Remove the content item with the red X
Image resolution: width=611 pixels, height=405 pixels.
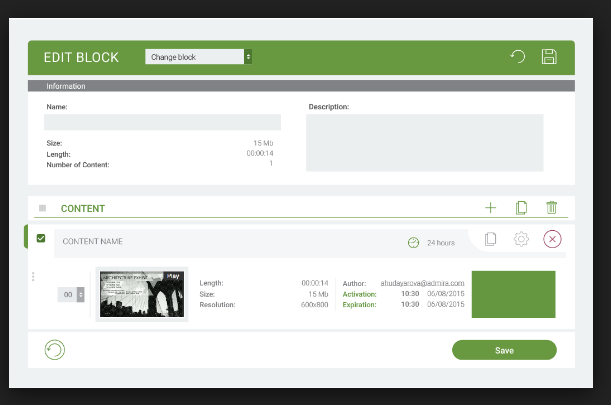[x=552, y=240]
